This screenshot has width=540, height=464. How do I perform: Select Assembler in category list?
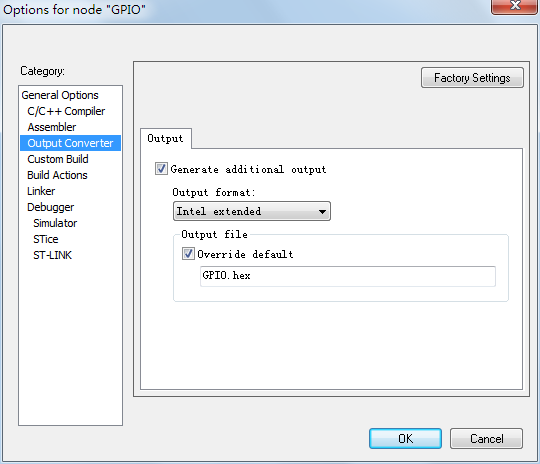(x=52, y=127)
